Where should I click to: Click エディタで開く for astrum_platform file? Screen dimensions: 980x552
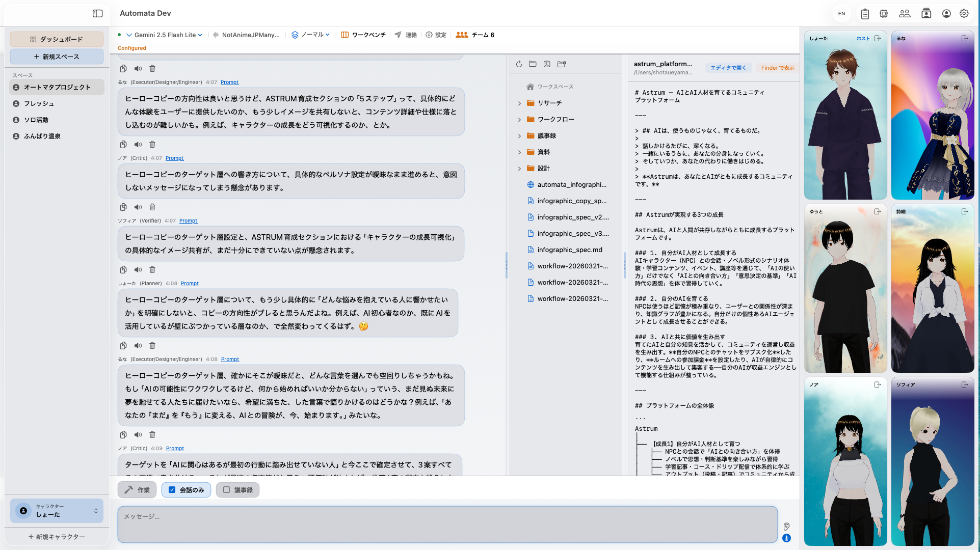pyautogui.click(x=728, y=67)
